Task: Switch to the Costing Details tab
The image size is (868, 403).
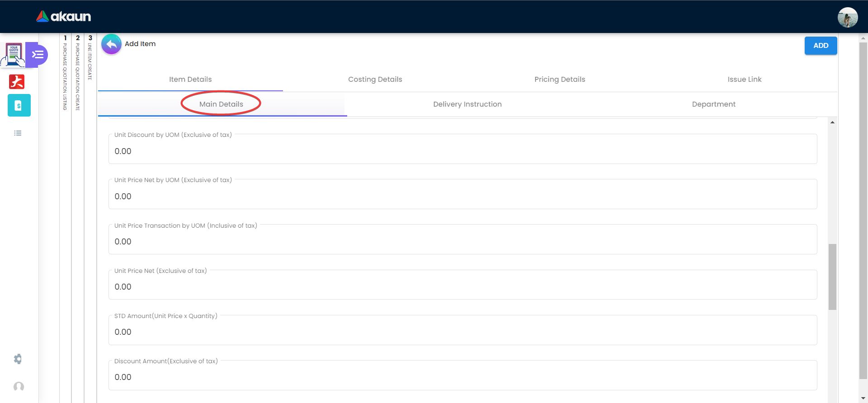Action: pyautogui.click(x=375, y=80)
